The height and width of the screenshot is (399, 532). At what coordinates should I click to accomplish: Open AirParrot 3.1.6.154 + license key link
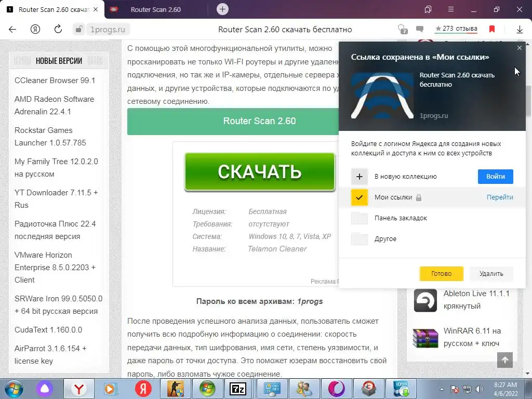coord(50,354)
